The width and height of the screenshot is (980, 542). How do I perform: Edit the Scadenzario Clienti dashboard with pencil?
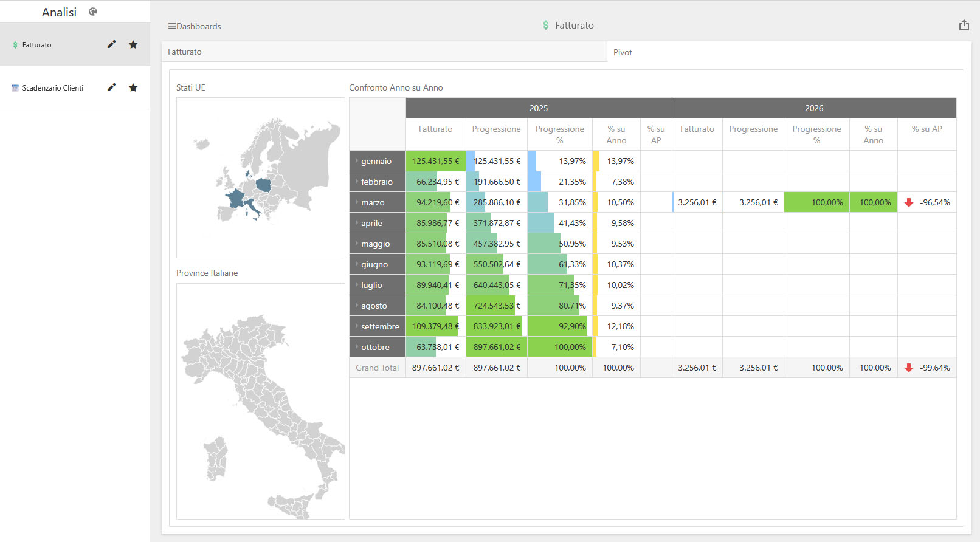click(x=111, y=87)
